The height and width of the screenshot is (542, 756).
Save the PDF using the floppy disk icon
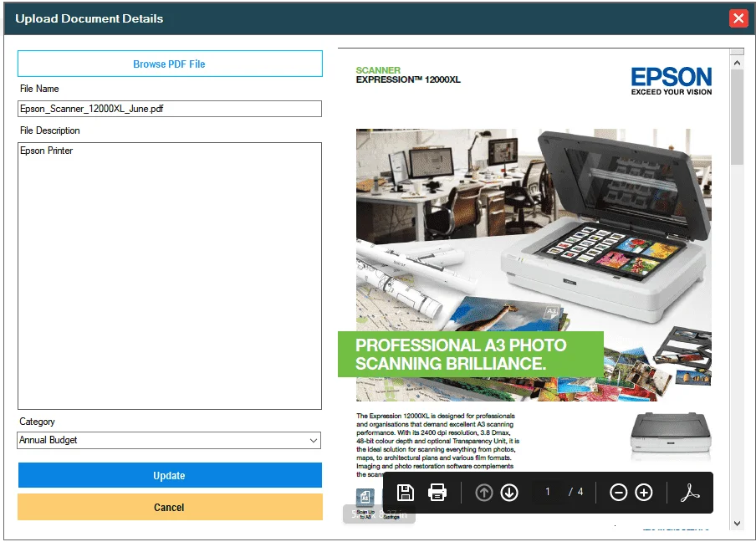click(406, 493)
